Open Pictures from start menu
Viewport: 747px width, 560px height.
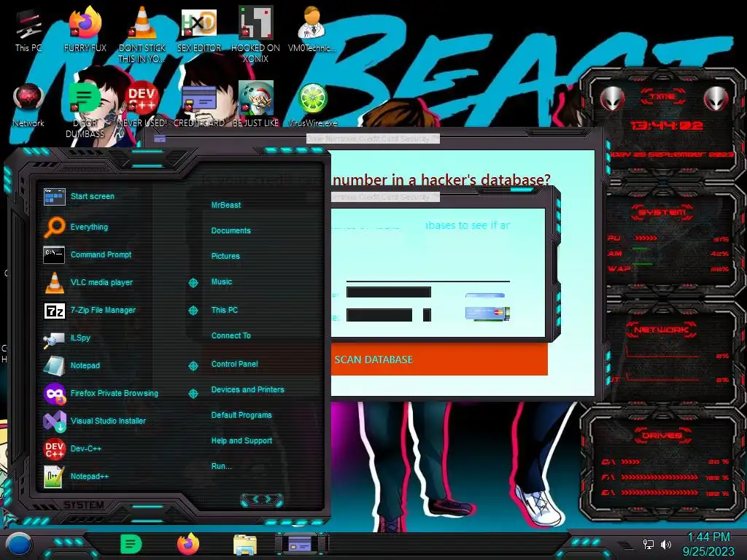pos(225,256)
